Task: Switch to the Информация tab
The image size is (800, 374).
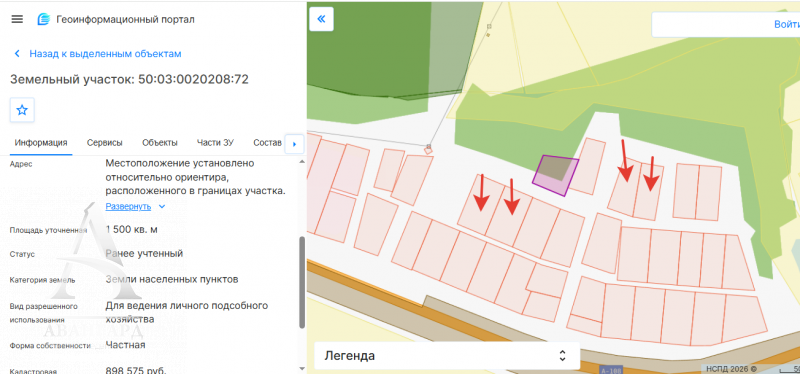Action: (x=41, y=142)
